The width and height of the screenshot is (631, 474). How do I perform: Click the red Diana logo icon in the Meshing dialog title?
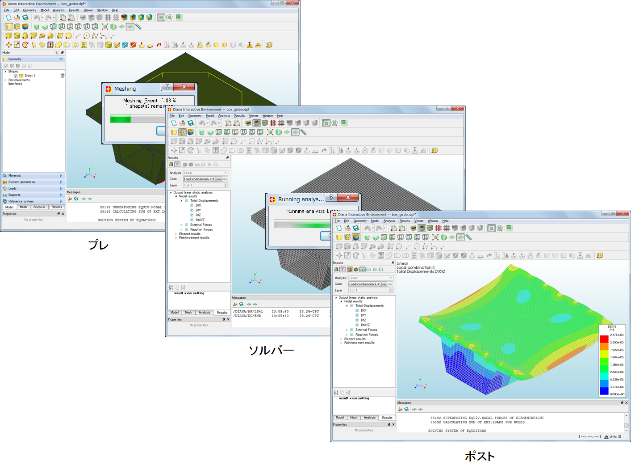[111, 87]
